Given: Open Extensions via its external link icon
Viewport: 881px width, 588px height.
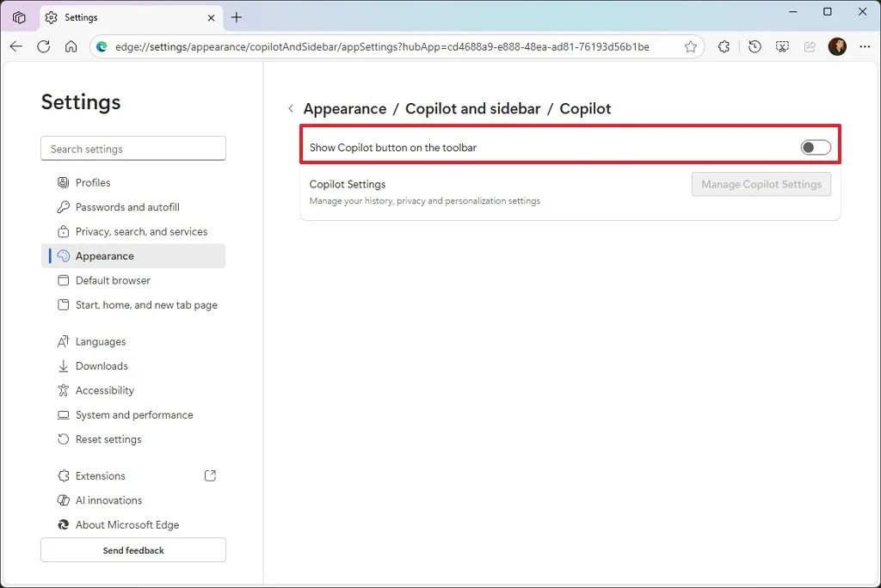Looking at the screenshot, I should [210, 475].
